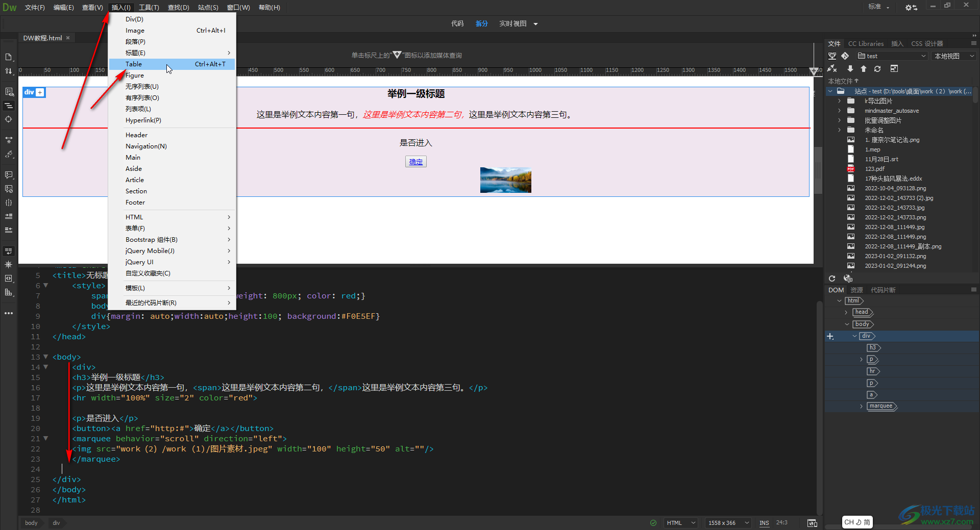Select 123.pdf in the file list

[874, 169]
